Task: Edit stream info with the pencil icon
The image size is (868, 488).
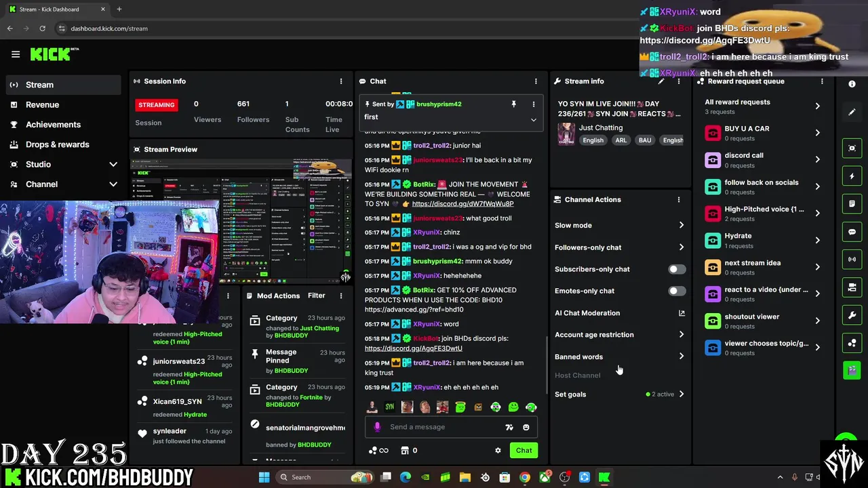Action: tap(661, 81)
